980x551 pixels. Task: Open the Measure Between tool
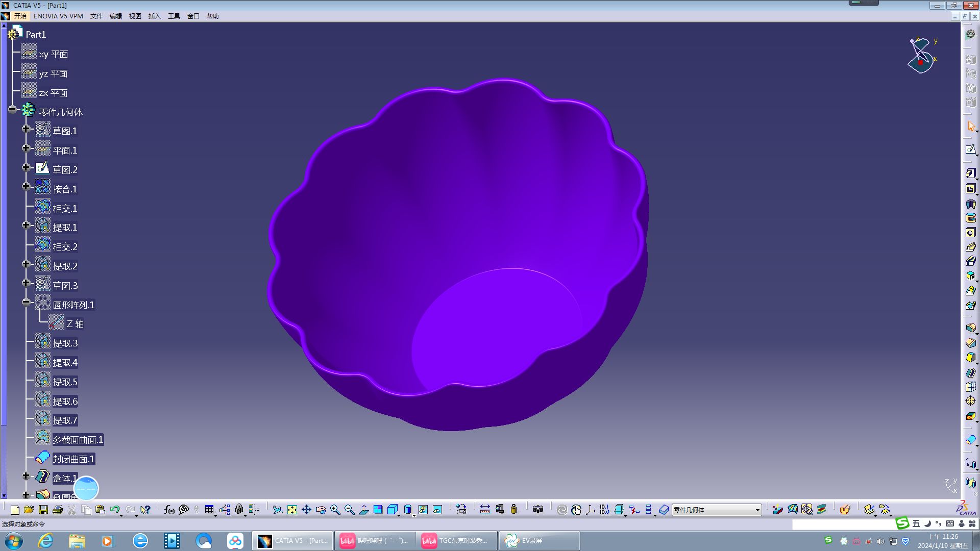click(x=485, y=509)
